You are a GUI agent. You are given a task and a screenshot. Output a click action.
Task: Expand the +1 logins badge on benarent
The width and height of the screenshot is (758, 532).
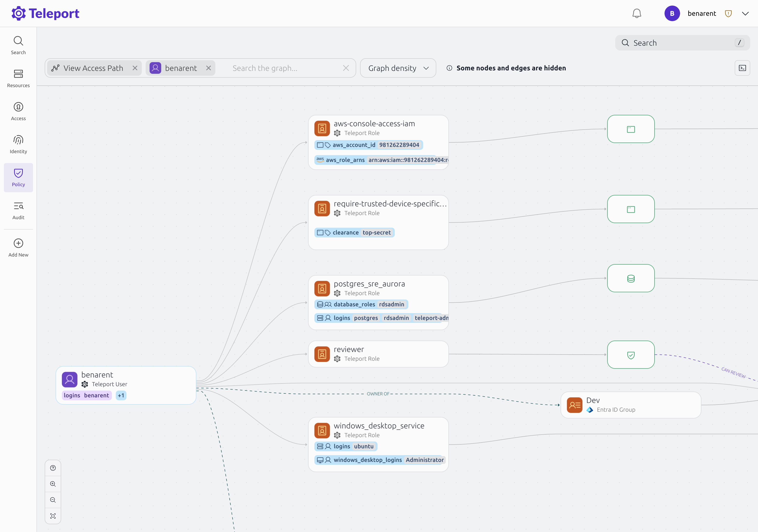click(x=121, y=395)
